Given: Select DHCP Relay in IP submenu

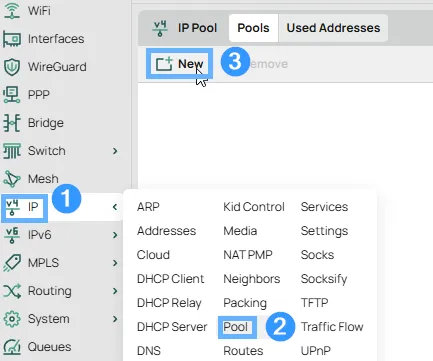Looking at the screenshot, I should tap(169, 303).
